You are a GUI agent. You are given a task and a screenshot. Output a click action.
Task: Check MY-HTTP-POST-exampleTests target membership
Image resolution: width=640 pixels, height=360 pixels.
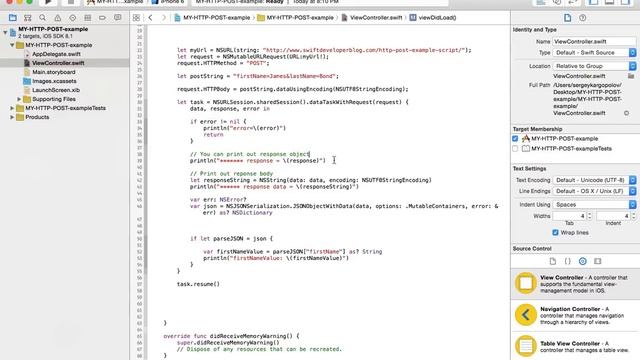(515, 149)
